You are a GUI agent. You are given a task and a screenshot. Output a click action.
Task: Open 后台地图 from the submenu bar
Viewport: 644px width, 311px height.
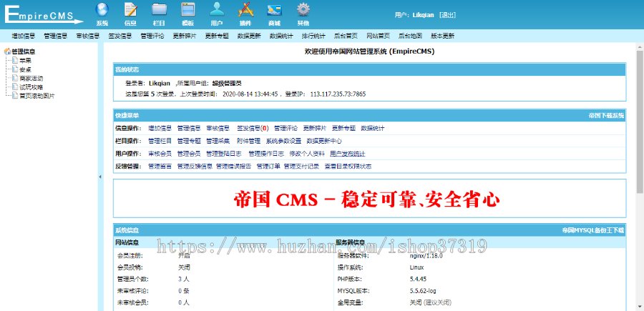pyautogui.click(x=410, y=36)
